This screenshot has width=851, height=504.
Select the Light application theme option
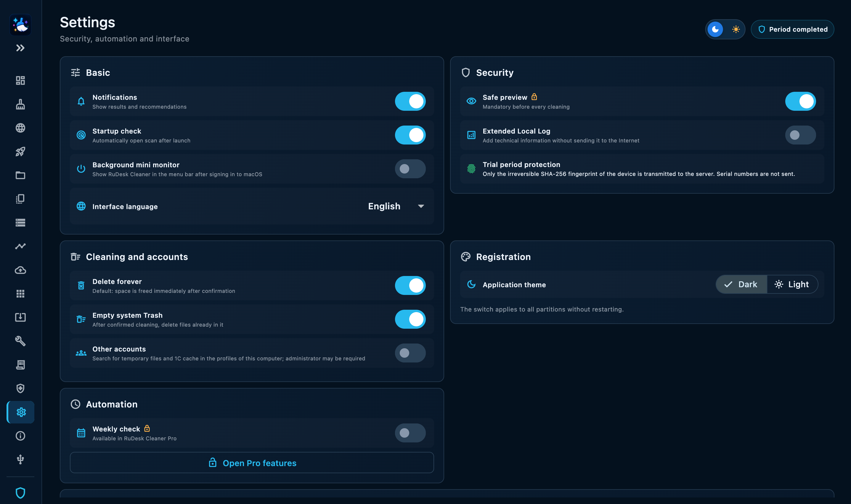[792, 284]
